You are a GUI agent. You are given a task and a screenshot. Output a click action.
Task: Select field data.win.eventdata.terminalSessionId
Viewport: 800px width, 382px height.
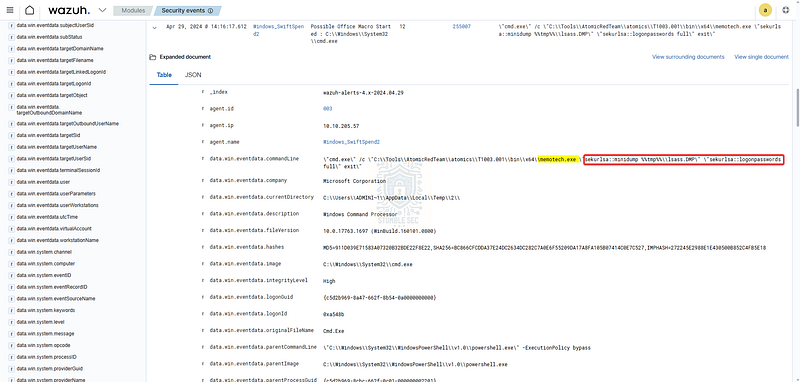pos(58,170)
